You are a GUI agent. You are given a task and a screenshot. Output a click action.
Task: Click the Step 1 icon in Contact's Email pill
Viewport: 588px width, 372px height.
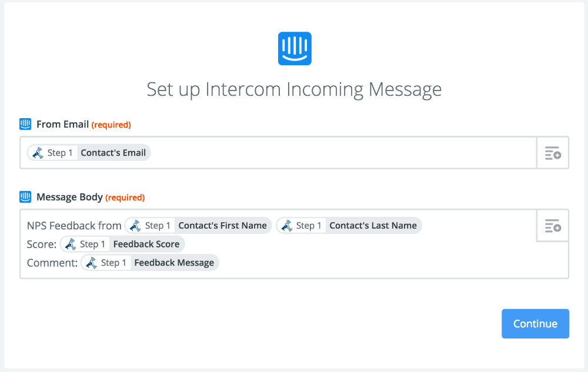pyautogui.click(x=38, y=153)
